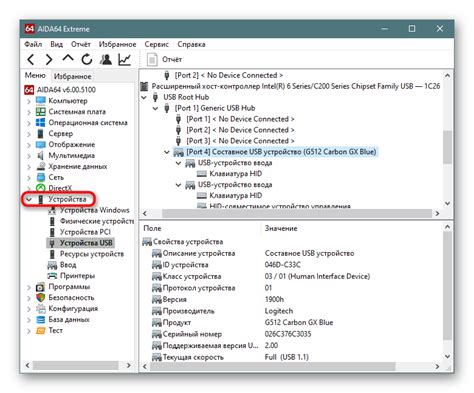The image size is (474, 393).
Task: Click the DirectX Xbox logo icon
Action: 40,188
